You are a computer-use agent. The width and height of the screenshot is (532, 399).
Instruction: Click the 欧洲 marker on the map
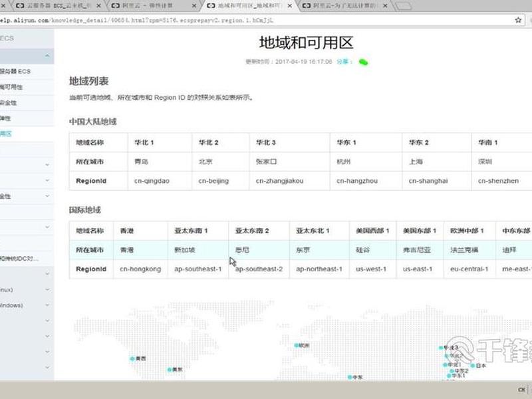pyautogui.click(x=302, y=345)
